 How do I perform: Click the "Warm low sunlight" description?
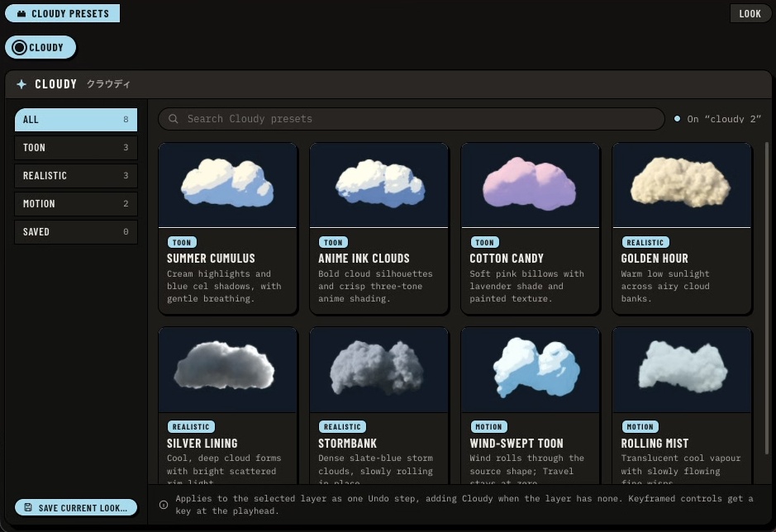coord(665,286)
